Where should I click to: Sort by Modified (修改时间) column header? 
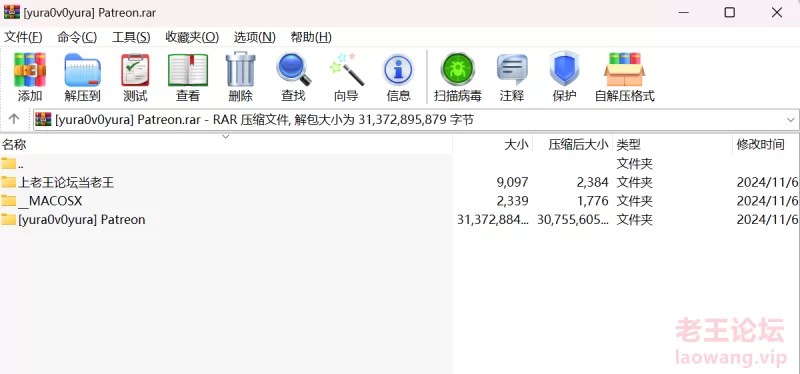click(x=766, y=144)
